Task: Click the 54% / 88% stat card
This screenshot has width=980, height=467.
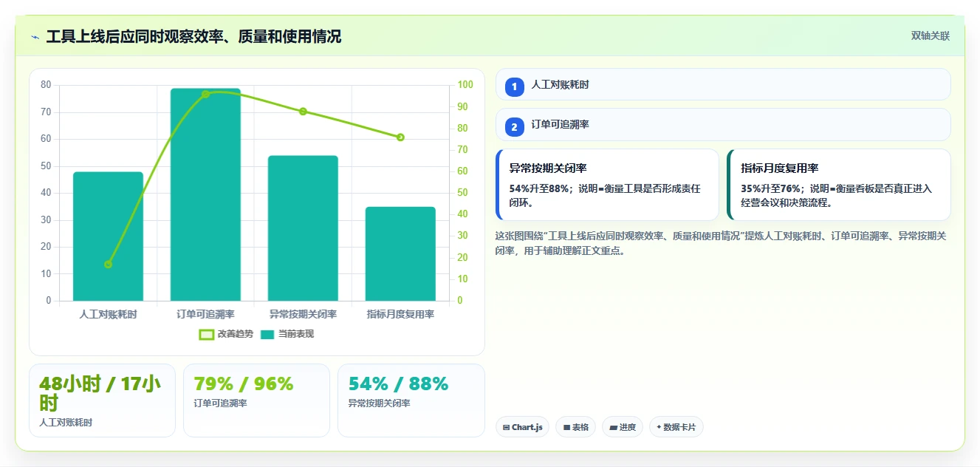Action: coord(411,400)
